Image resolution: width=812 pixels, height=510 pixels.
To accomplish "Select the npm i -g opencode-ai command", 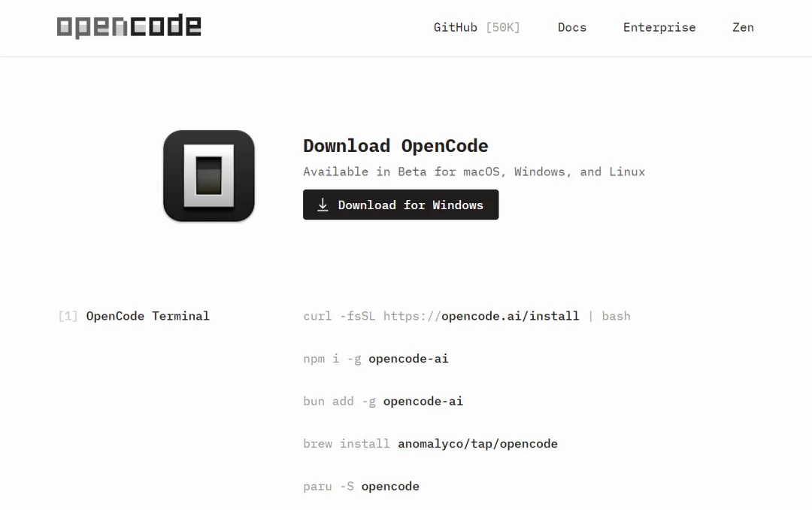I will click(x=376, y=359).
